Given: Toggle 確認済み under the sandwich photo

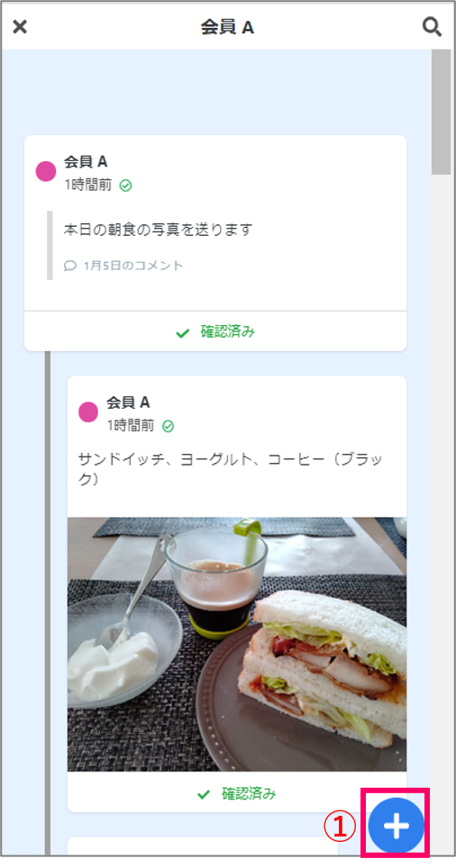Looking at the screenshot, I should point(237,794).
